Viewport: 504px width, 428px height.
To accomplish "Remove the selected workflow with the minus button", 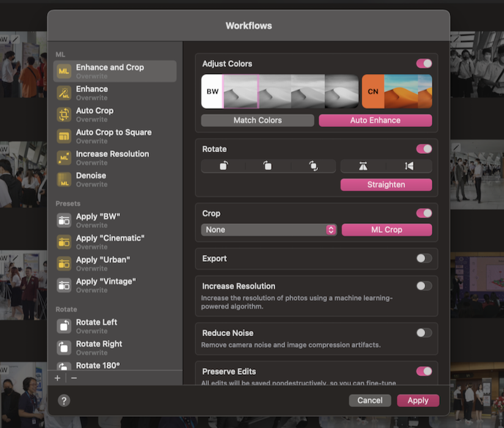I will pos(74,378).
